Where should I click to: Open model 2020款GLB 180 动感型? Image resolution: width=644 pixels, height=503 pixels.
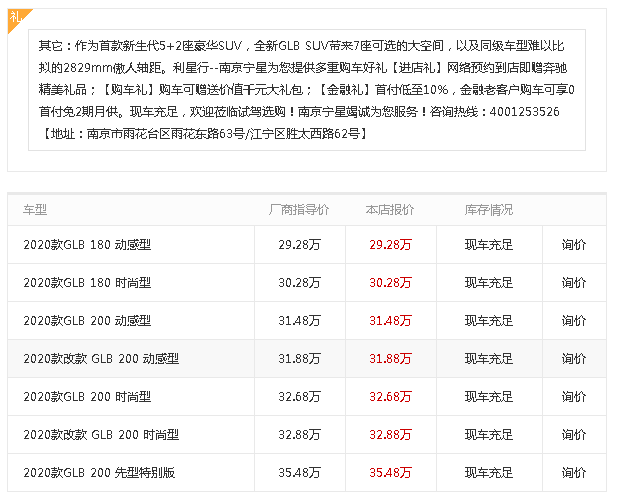[x=87, y=245]
